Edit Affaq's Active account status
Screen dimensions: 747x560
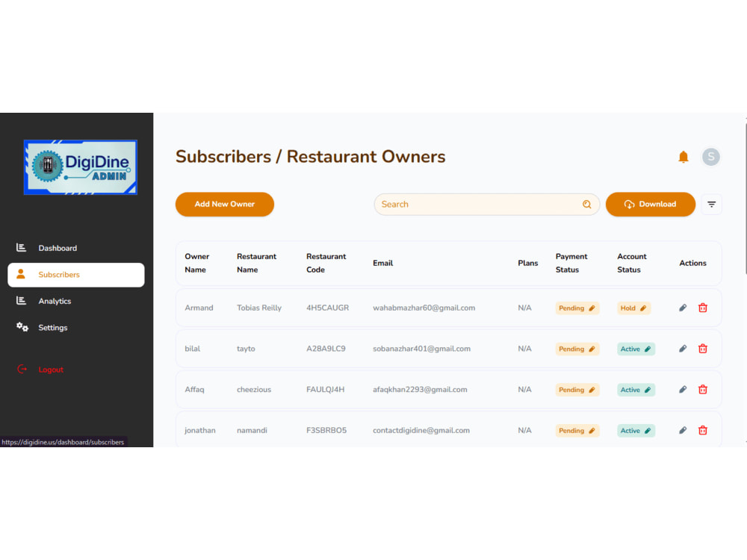tap(636, 390)
